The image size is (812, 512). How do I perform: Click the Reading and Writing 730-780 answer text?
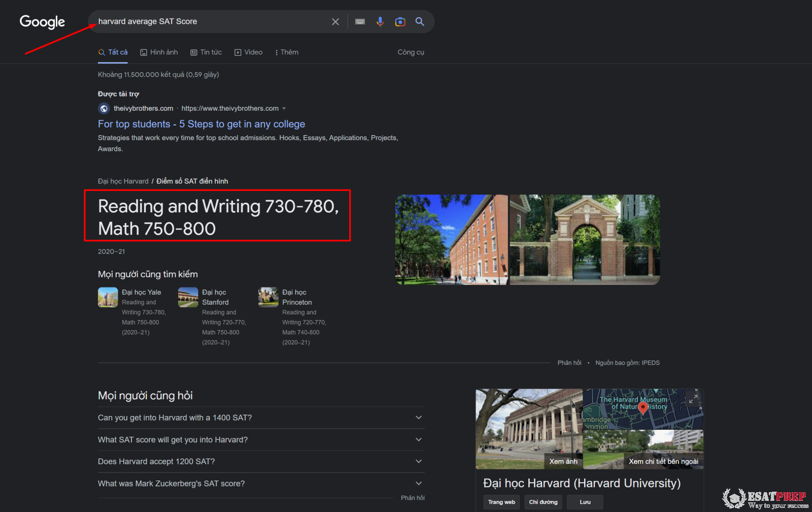[218, 217]
